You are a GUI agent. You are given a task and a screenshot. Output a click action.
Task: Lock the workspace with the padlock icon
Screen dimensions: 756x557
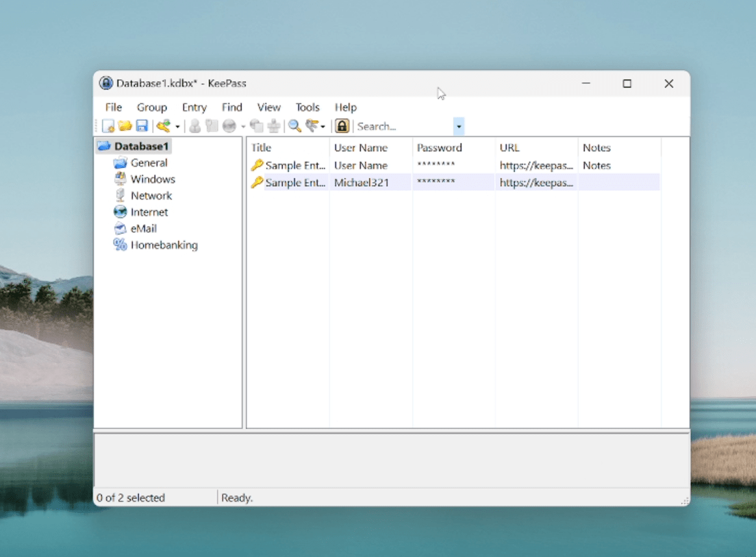tap(342, 126)
